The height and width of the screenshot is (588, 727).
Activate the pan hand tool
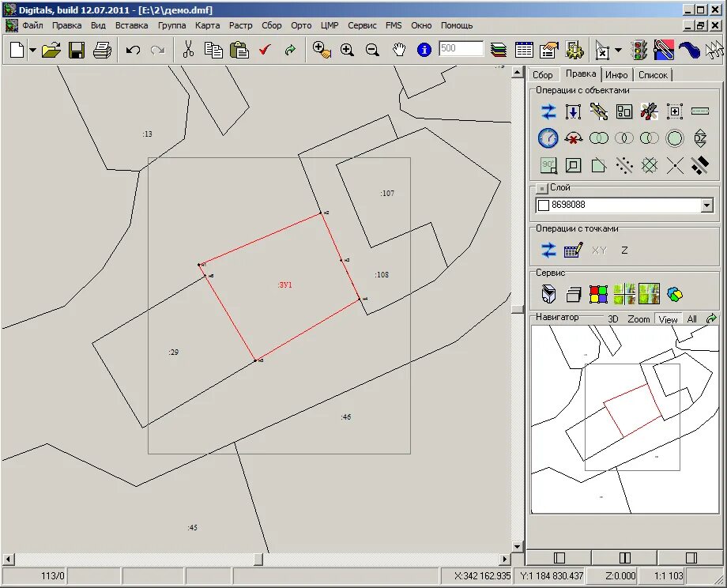point(399,50)
